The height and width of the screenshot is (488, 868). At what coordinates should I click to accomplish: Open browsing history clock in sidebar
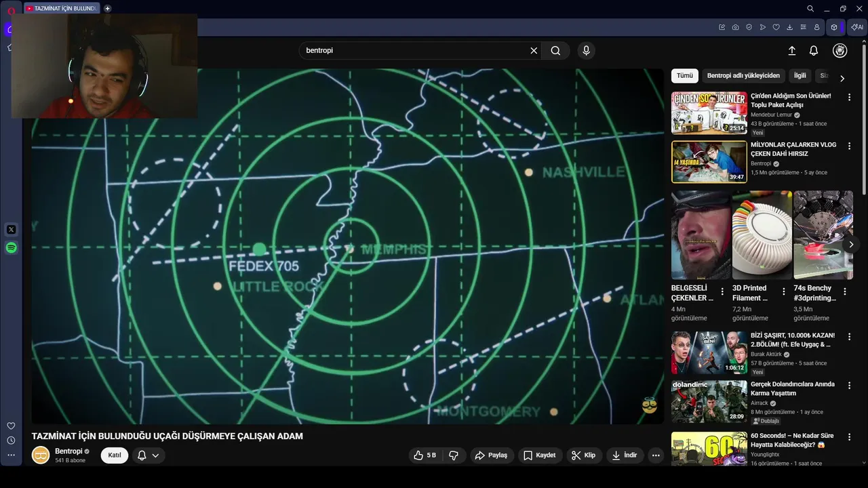pos(11,441)
